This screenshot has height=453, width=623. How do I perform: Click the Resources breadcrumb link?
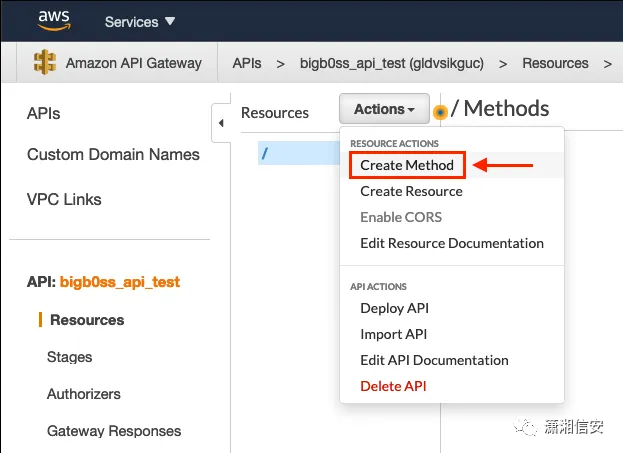pos(555,63)
